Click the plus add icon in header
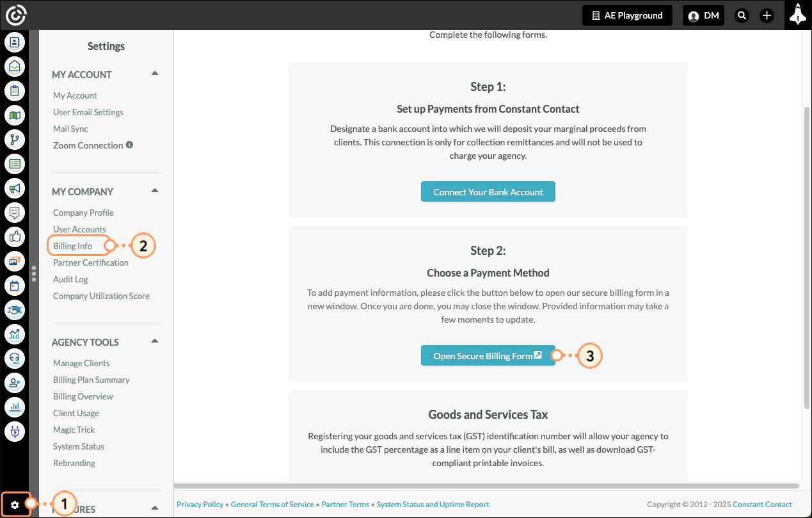The image size is (812, 518). pyautogui.click(x=767, y=15)
